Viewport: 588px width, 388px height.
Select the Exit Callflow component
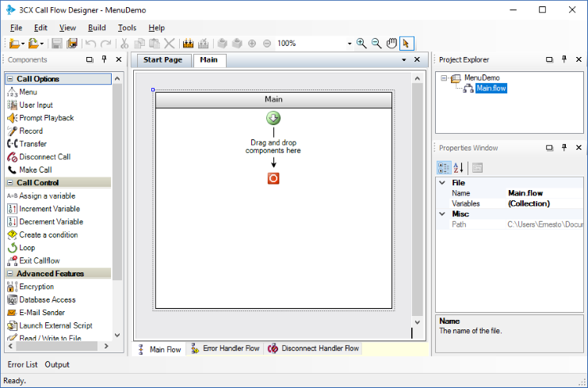click(34, 261)
